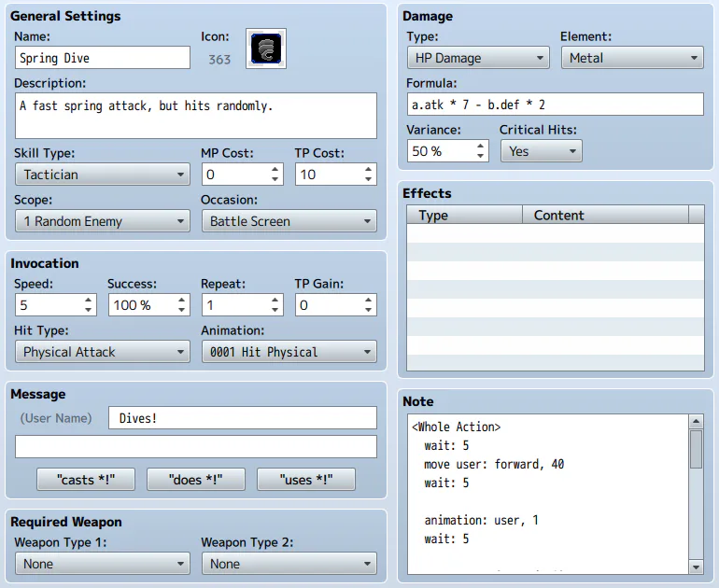Open the Scope dropdown showing 1 Random Enemy
Screen dimensions: 719x588
(x=103, y=221)
